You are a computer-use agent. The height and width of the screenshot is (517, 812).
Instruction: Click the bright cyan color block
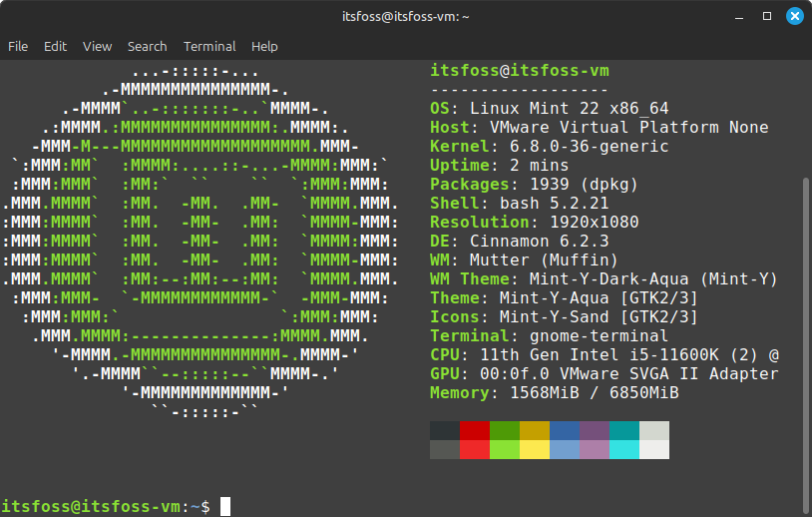(x=624, y=450)
